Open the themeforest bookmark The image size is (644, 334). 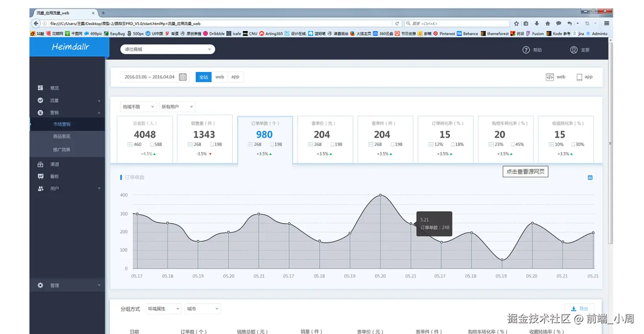point(494,34)
